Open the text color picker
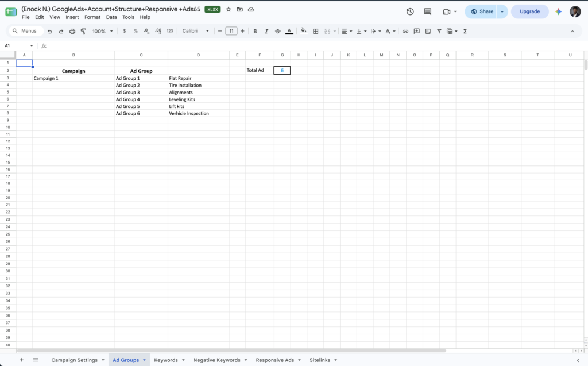Screen dimensions: 588x366 [x=289, y=31]
